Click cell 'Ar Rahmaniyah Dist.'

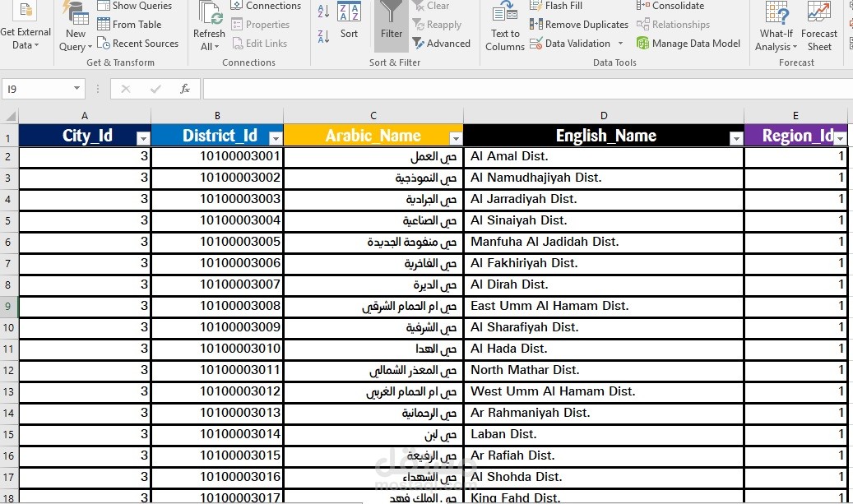(604, 414)
